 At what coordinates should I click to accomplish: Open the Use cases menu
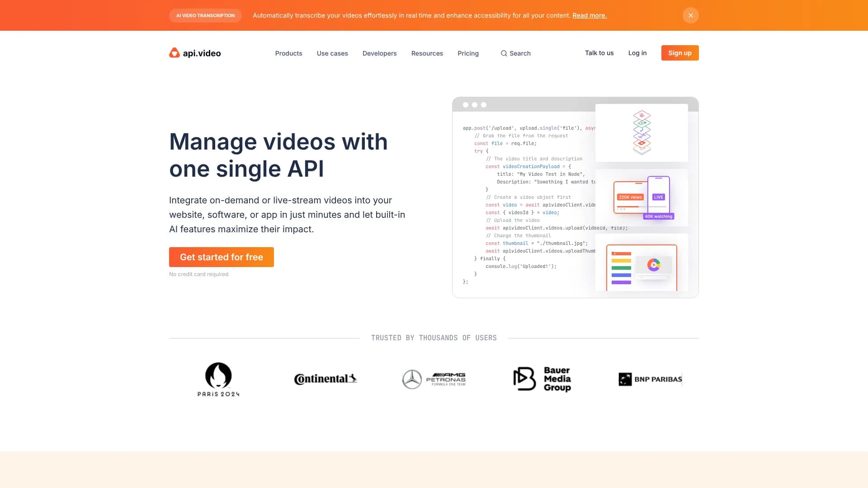[332, 53]
